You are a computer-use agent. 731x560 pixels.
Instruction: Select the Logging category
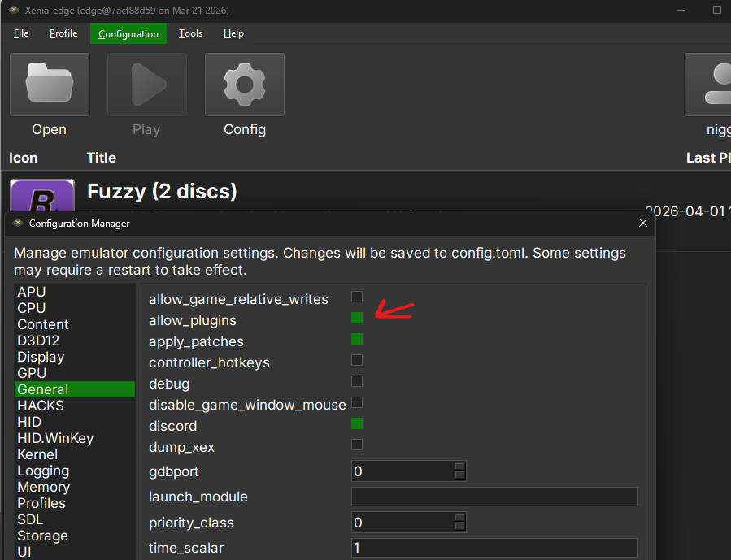[75, 471]
